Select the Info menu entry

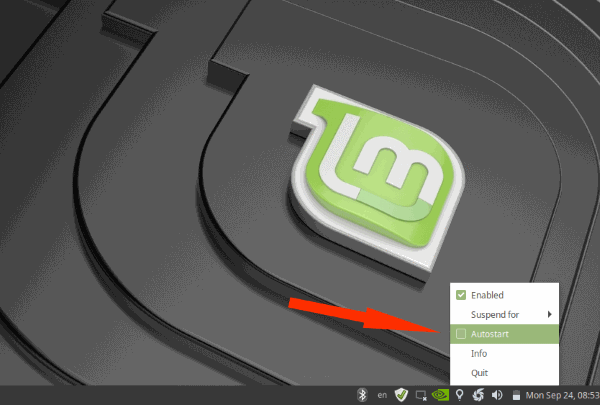pyautogui.click(x=504, y=353)
